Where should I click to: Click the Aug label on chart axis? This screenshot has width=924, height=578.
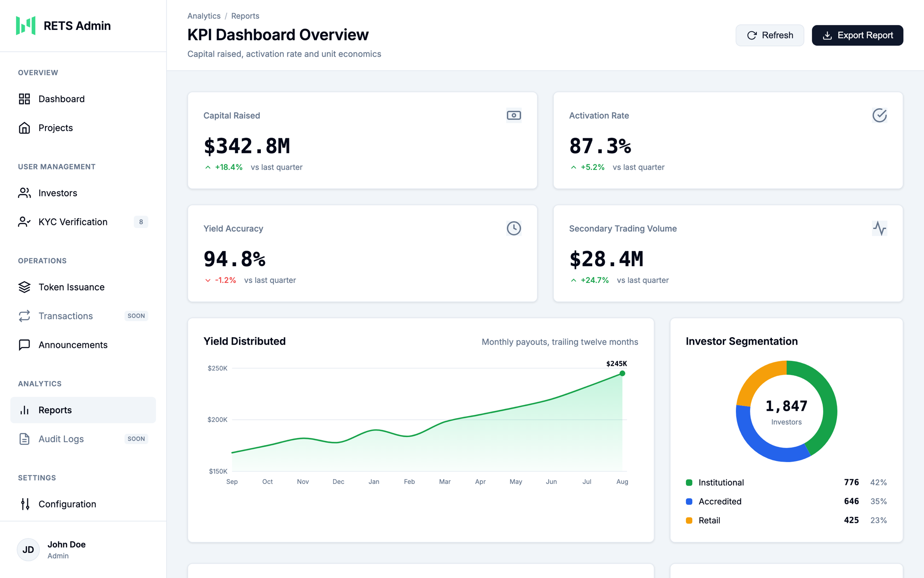(622, 482)
